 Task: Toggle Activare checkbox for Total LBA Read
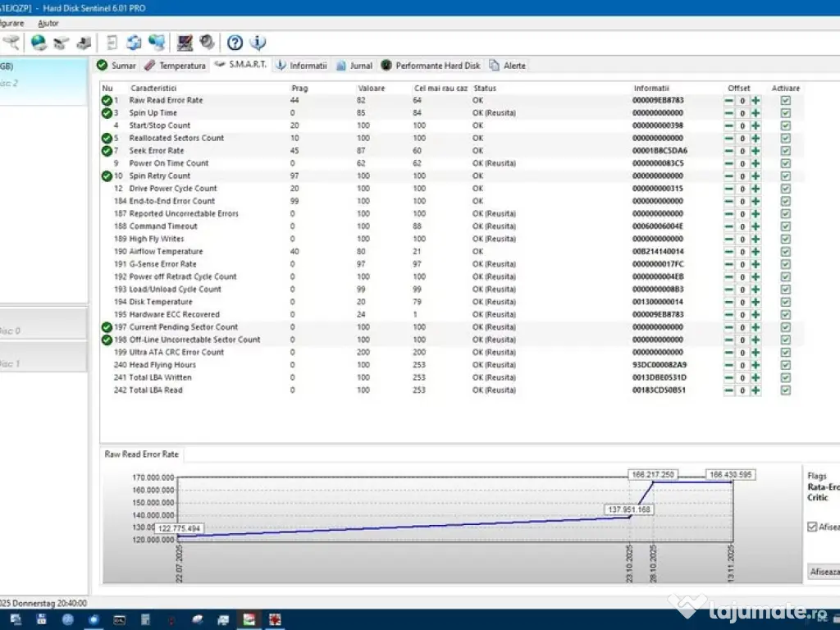(786, 390)
